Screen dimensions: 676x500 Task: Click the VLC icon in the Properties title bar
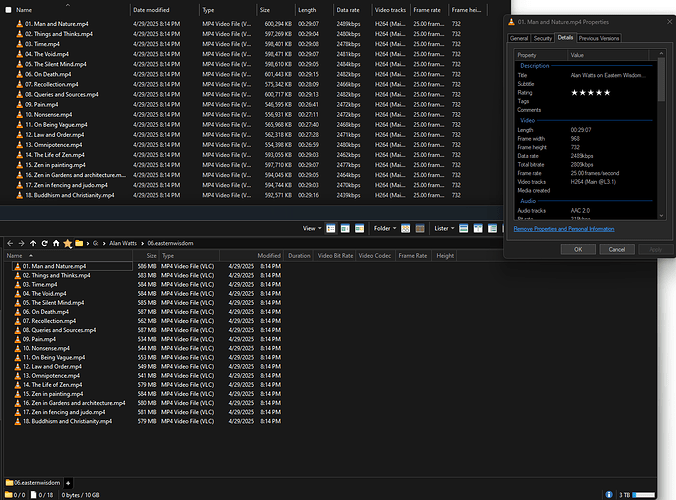pyautogui.click(x=511, y=22)
